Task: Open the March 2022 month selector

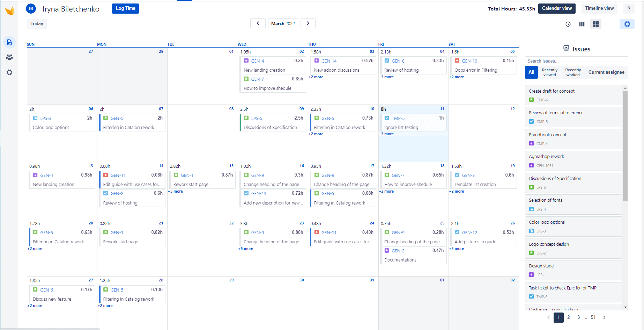Action: [283, 23]
